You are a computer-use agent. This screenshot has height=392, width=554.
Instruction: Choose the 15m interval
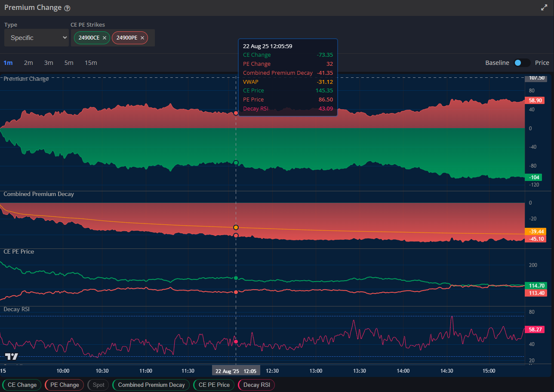[91, 63]
